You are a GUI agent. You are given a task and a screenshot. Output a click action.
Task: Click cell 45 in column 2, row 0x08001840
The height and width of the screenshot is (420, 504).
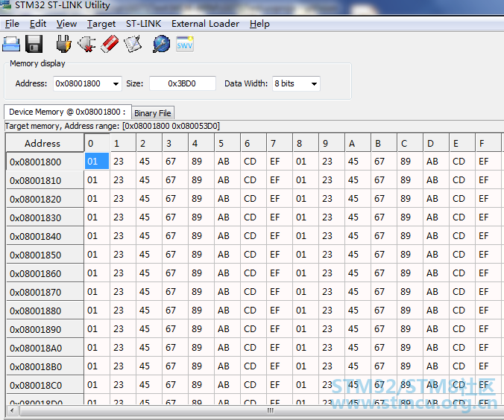149,235
